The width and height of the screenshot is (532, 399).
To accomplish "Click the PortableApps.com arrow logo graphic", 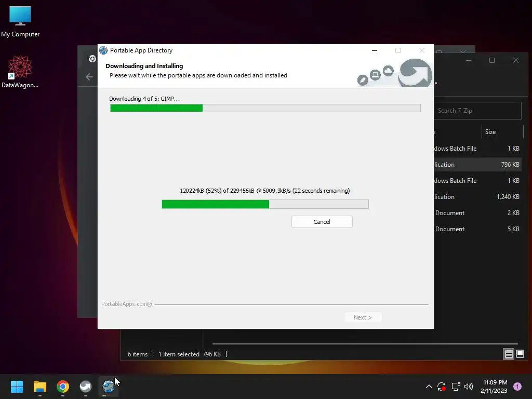I will click(x=415, y=72).
